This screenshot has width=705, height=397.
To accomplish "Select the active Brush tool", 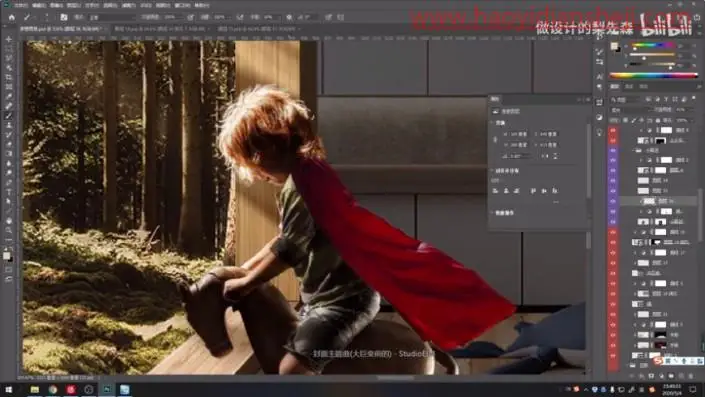I will (9, 116).
